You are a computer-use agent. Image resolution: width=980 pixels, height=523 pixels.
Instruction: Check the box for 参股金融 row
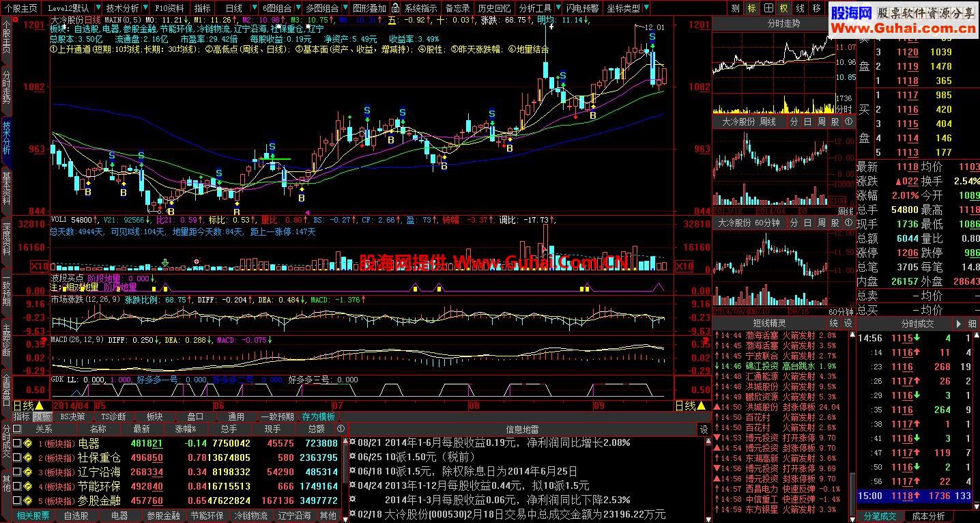[x=17, y=501]
